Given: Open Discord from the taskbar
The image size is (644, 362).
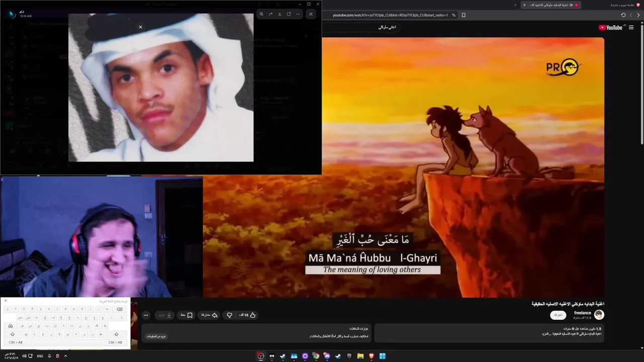Looking at the screenshot, I should [327, 356].
